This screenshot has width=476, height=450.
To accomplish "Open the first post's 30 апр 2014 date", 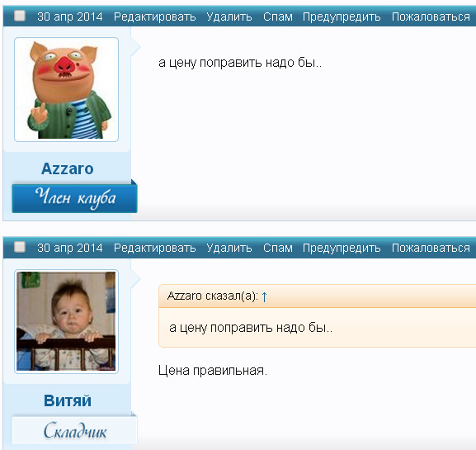I will (x=70, y=17).
